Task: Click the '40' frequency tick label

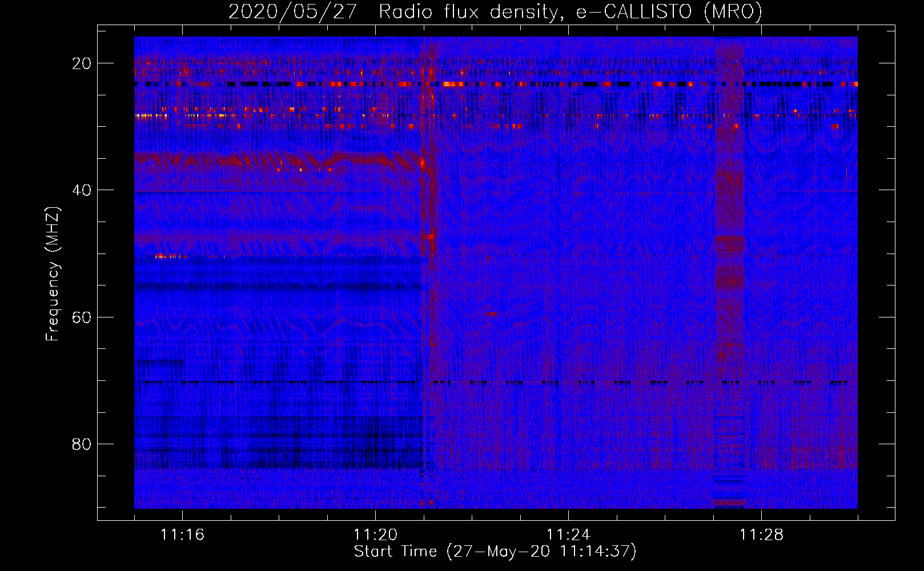Action: tap(82, 190)
